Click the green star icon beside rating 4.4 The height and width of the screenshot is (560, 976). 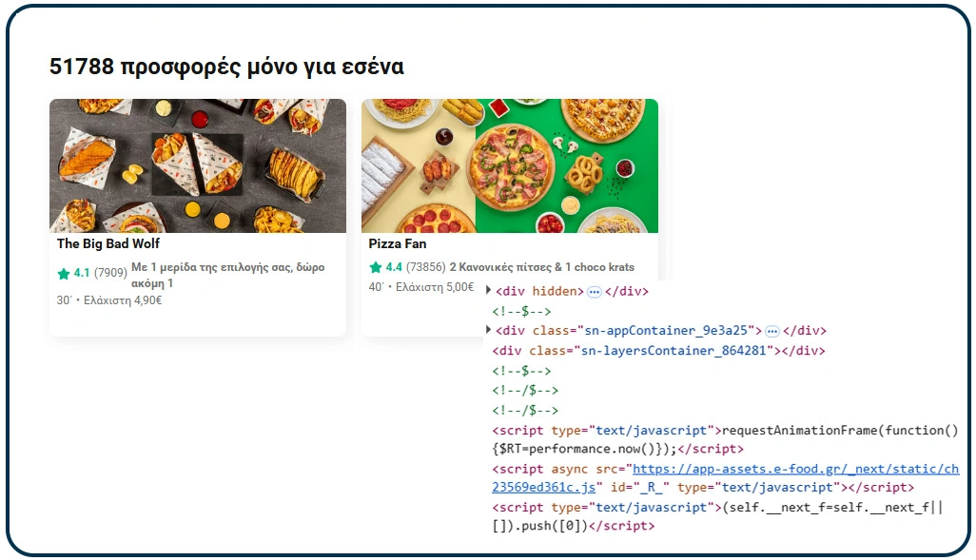coord(376,267)
